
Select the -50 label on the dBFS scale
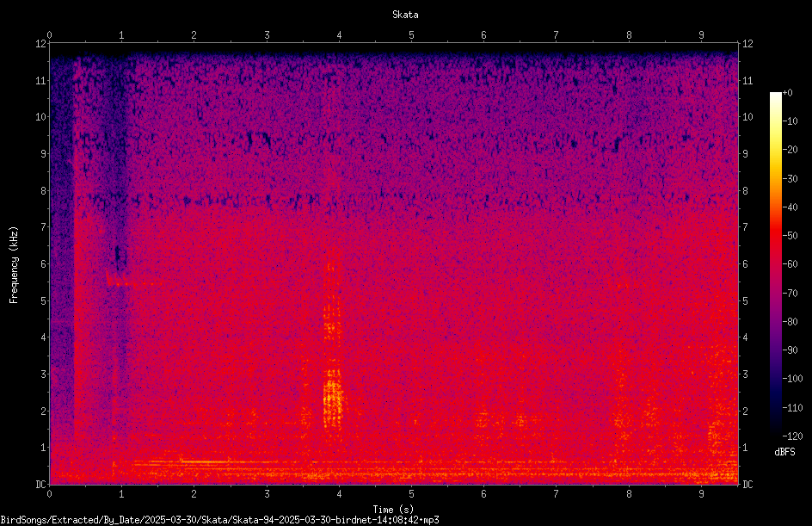[x=790, y=236]
